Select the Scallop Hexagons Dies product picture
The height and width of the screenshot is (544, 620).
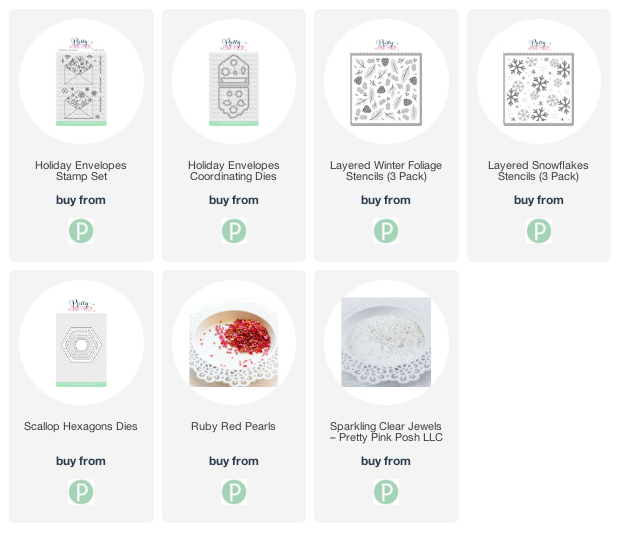[81, 342]
